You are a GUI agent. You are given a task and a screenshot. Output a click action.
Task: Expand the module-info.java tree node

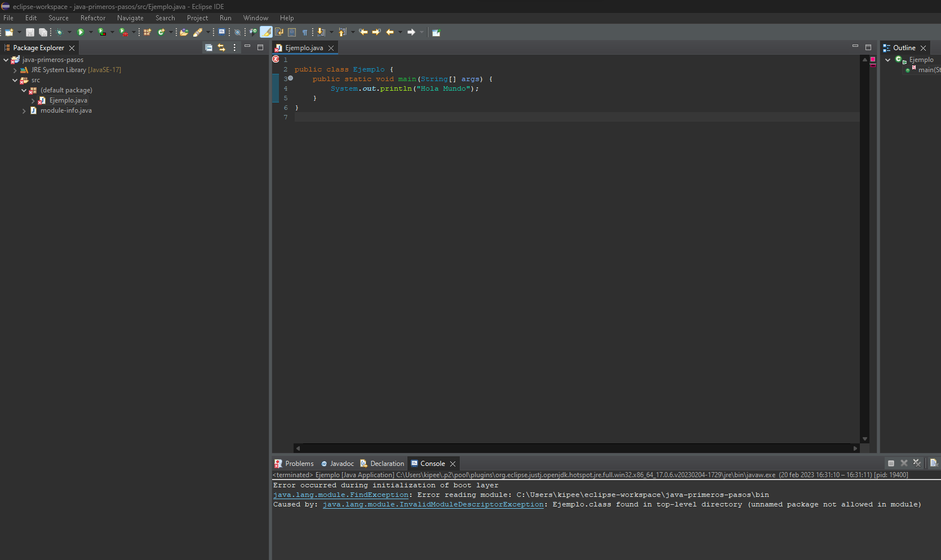pos(24,111)
